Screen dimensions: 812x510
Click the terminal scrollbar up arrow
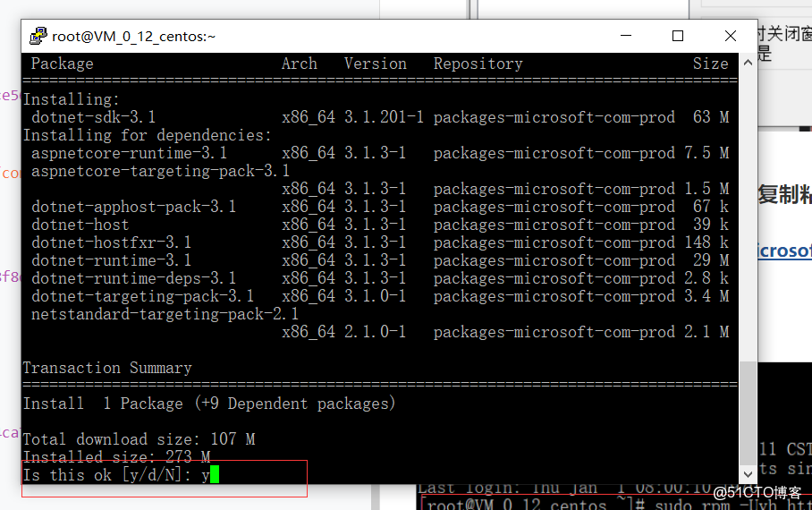(748, 63)
